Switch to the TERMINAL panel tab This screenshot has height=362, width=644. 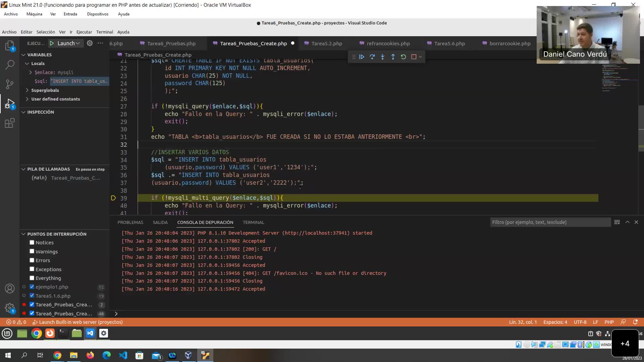pyautogui.click(x=253, y=222)
